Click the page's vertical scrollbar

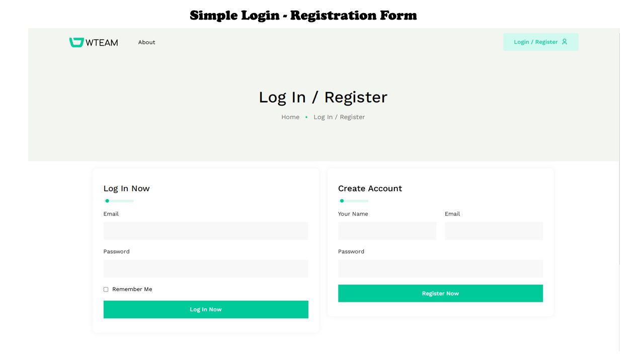tap(619, 151)
